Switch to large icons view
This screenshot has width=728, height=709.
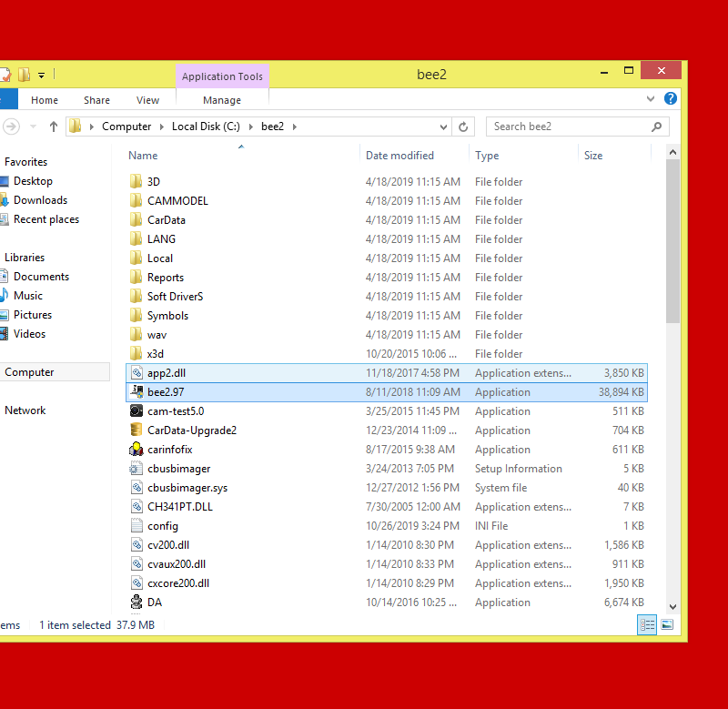pyautogui.click(x=667, y=624)
